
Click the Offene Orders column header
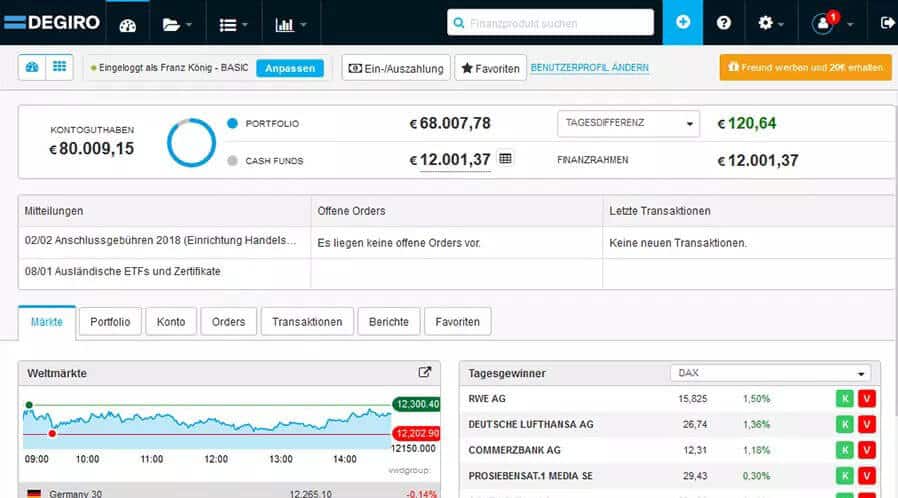[351, 211]
